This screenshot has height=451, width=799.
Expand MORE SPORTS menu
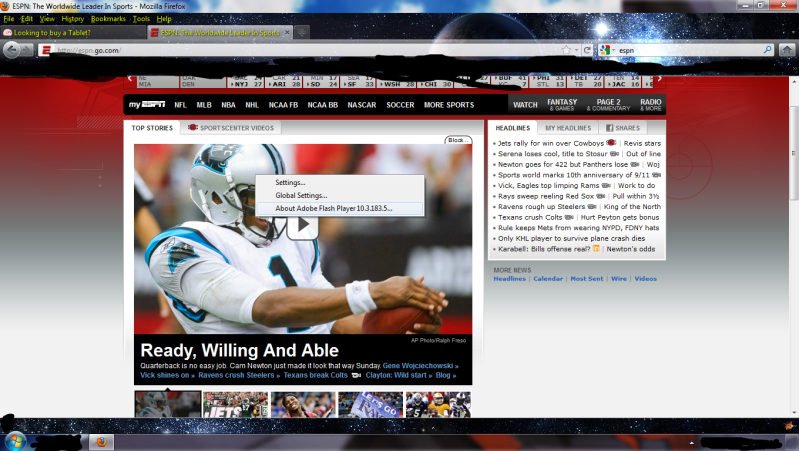[x=449, y=105]
